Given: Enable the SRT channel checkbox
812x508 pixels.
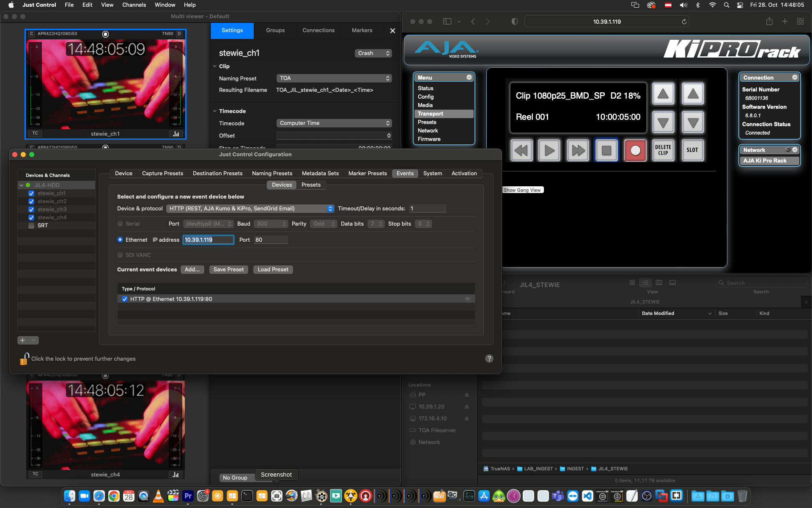Looking at the screenshot, I should [x=31, y=226].
